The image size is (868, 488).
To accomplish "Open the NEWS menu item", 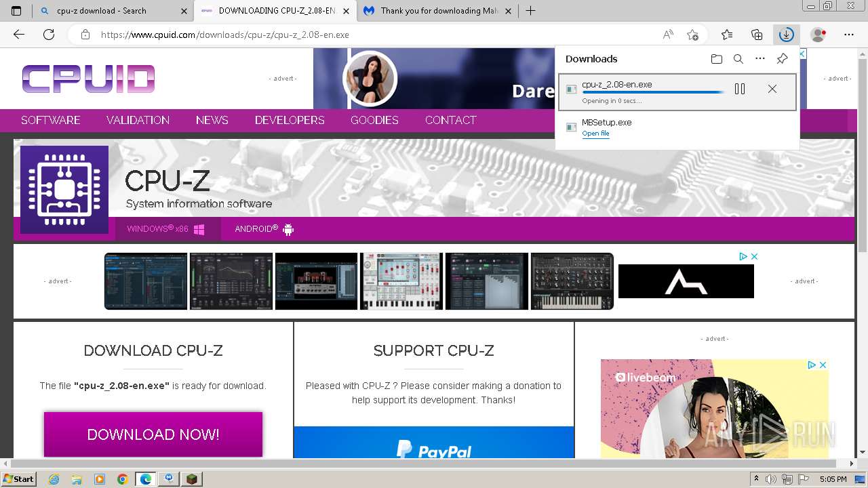I will [x=212, y=120].
